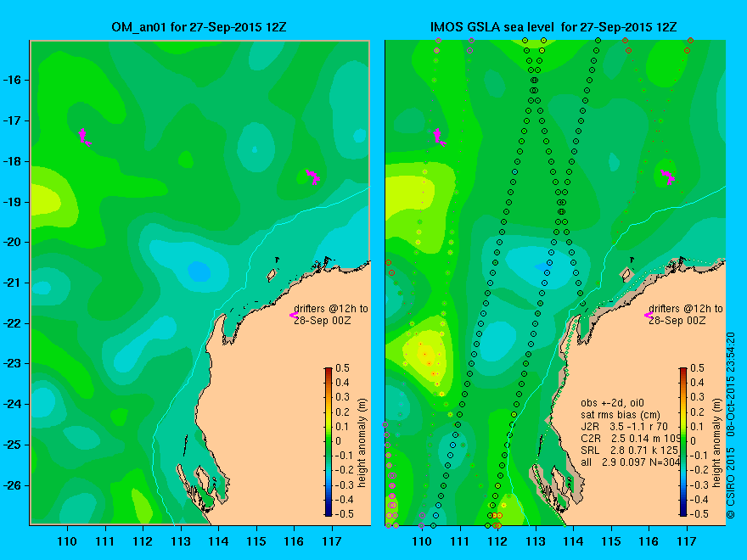Click the 0.5 label on OM_an01 colorbar
The image size is (747, 560).
(x=343, y=368)
